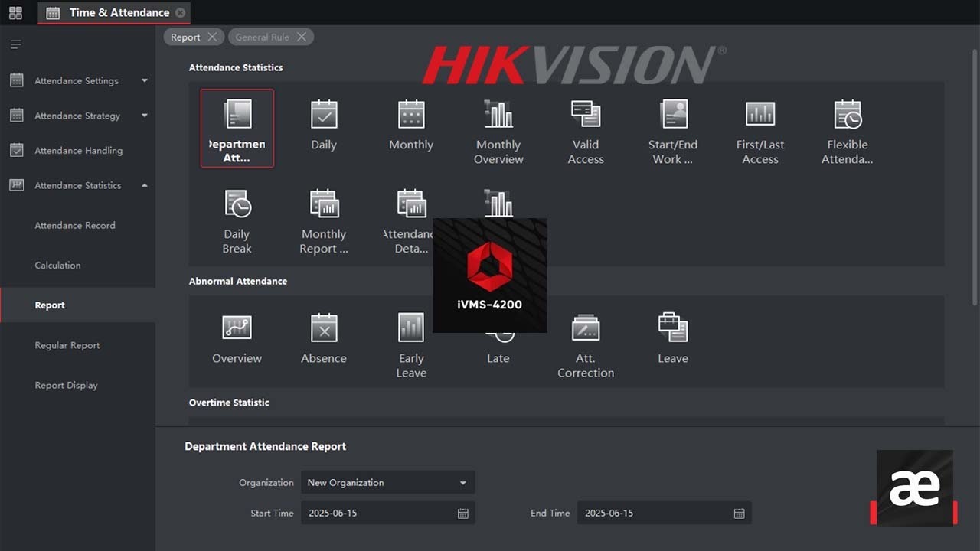Open the Flexible Attendance report
Viewport: 980px width, 551px height.
tap(848, 132)
